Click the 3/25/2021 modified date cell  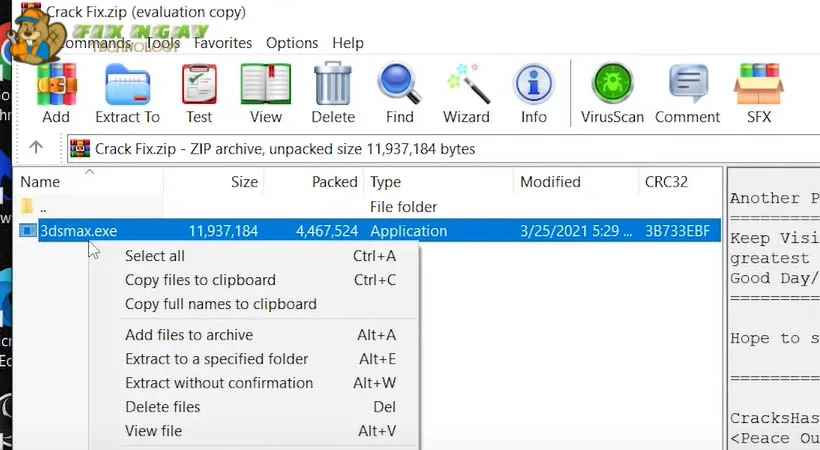(x=576, y=231)
